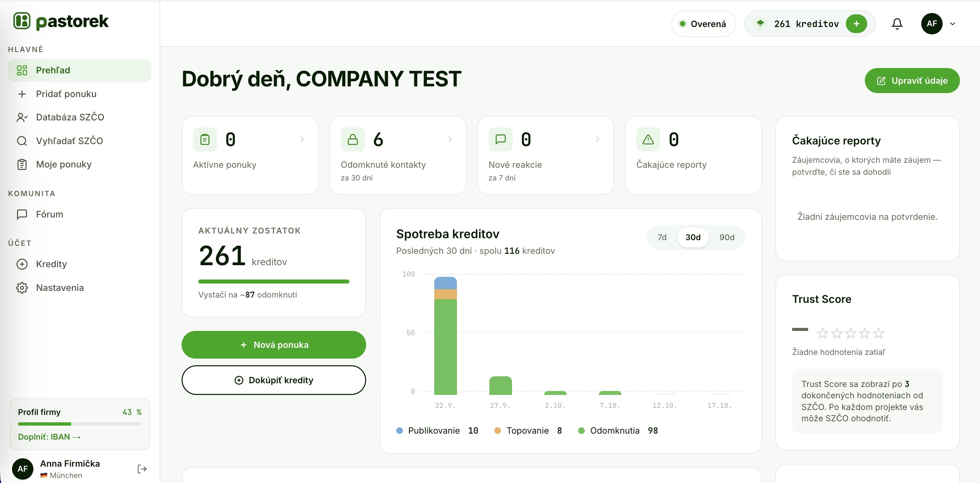Screen dimensions: 980x483
Task: Click the Čakajúce reporty warning icon
Action: 648,139
